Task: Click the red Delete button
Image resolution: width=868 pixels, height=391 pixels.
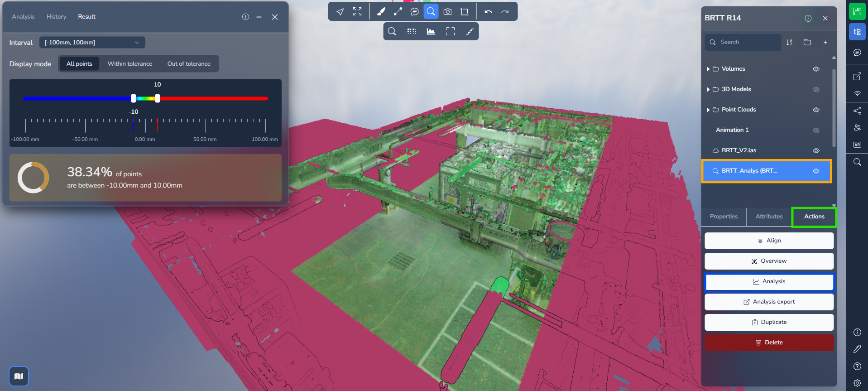Action: click(769, 343)
